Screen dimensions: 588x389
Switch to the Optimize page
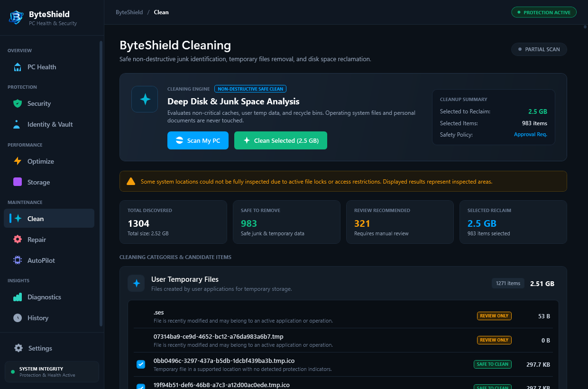[49, 161]
